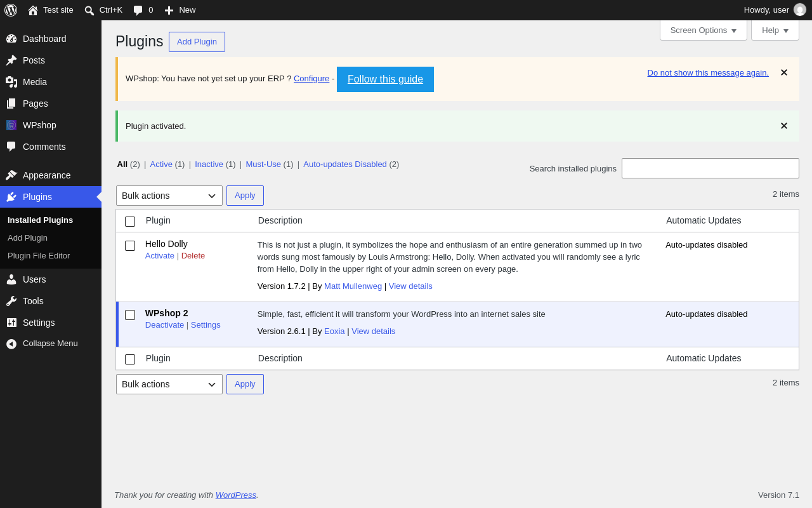Activate the Hello Dolly plugin

point(160,256)
